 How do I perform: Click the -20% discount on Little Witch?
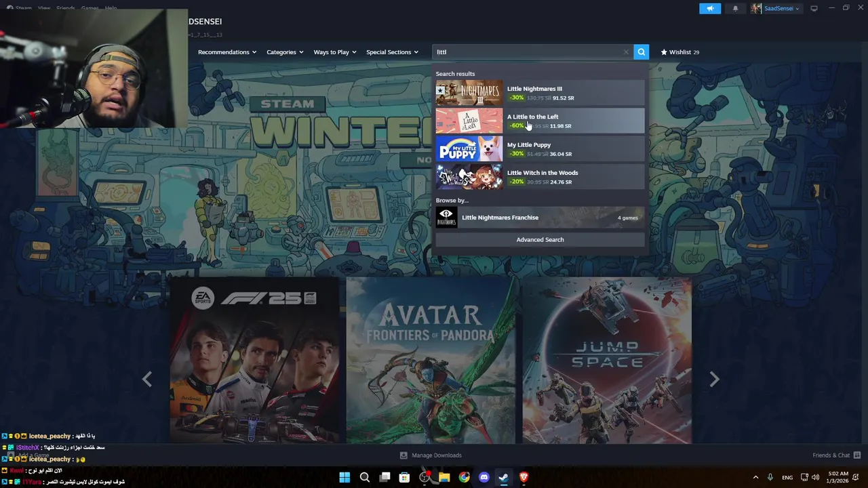[x=517, y=182]
